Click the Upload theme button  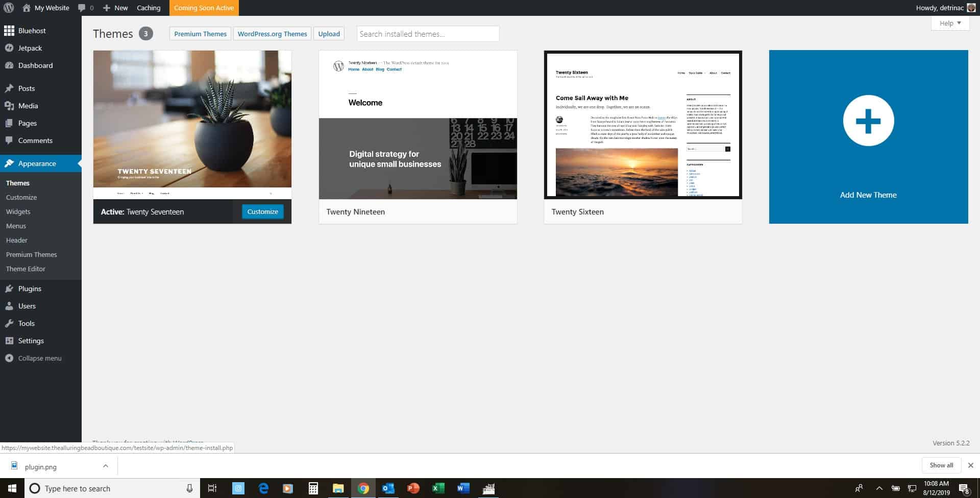coord(329,34)
